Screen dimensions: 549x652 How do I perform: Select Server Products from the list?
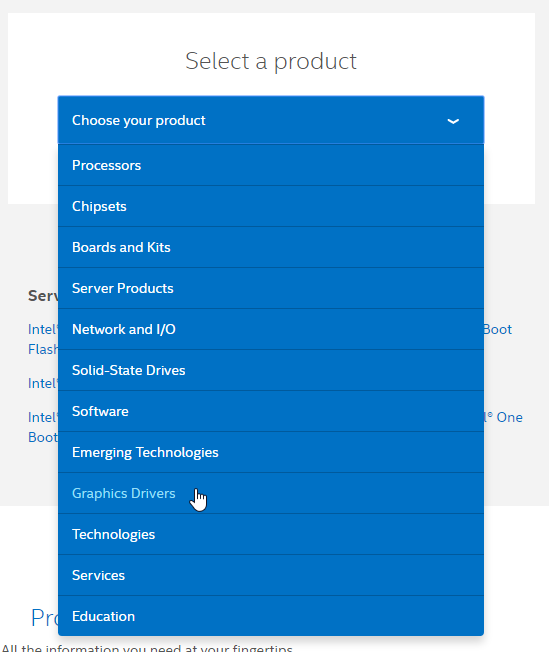click(271, 289)
